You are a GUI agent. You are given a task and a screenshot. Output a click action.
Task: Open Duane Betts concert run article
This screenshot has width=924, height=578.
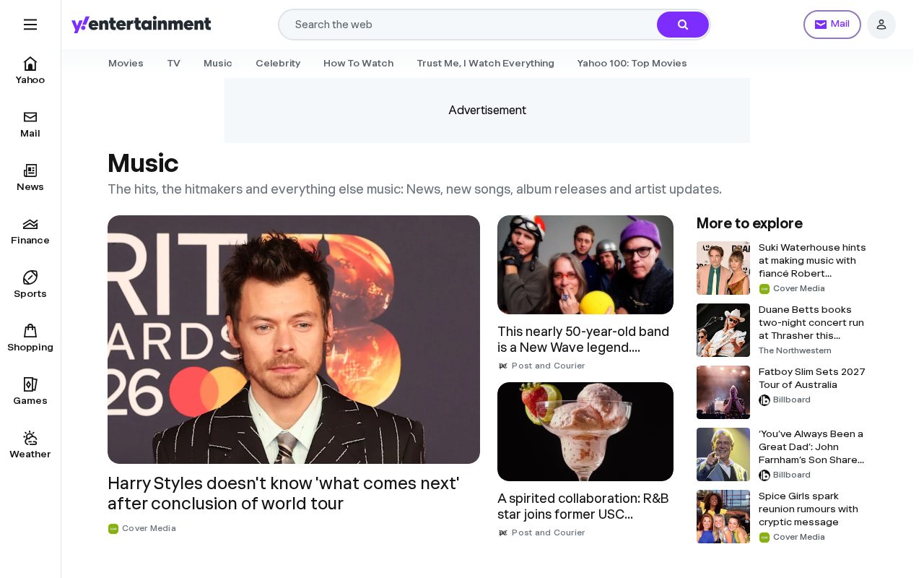tap(813, 322)
